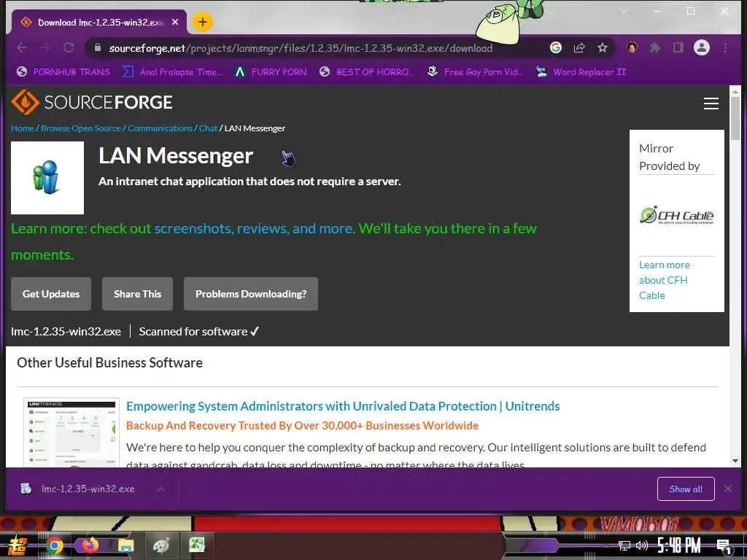747x560 pixels.
Task: Click the Chrome new tab plus button
Action: [203, 22]
